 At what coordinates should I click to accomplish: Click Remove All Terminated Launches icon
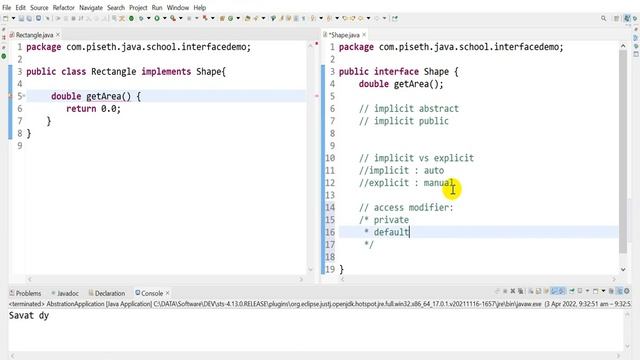(520, 291)
